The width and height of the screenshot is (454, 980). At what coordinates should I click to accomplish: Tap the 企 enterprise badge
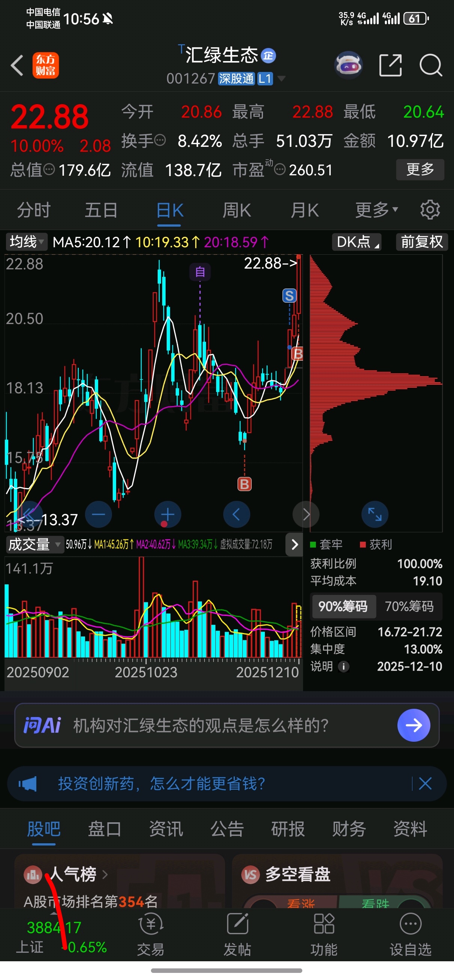click(x=268, y=56)
